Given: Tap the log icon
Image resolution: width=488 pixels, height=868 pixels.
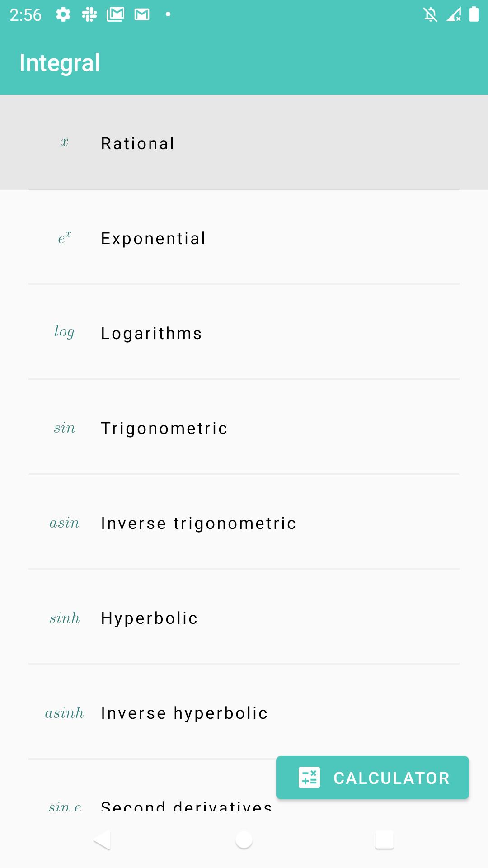Looking at the screenshot, I should pos(64,332).
